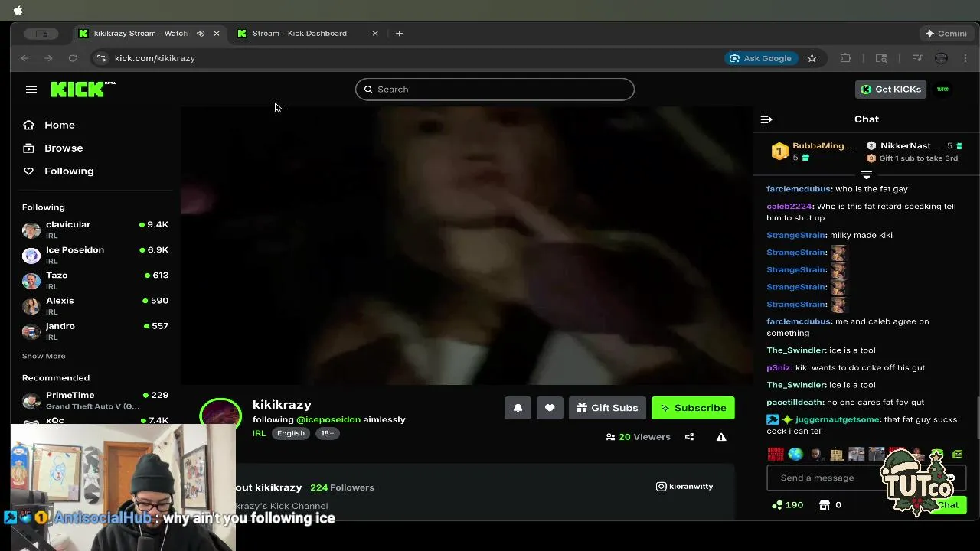
Task: Open the shop icon below chat input
Action: [x=825, y=505]
